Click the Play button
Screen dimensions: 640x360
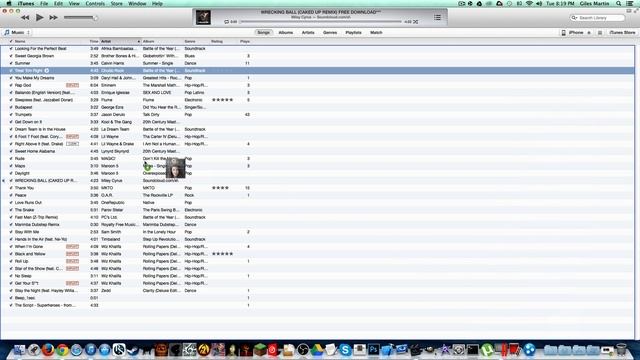[x=40, y=17]
